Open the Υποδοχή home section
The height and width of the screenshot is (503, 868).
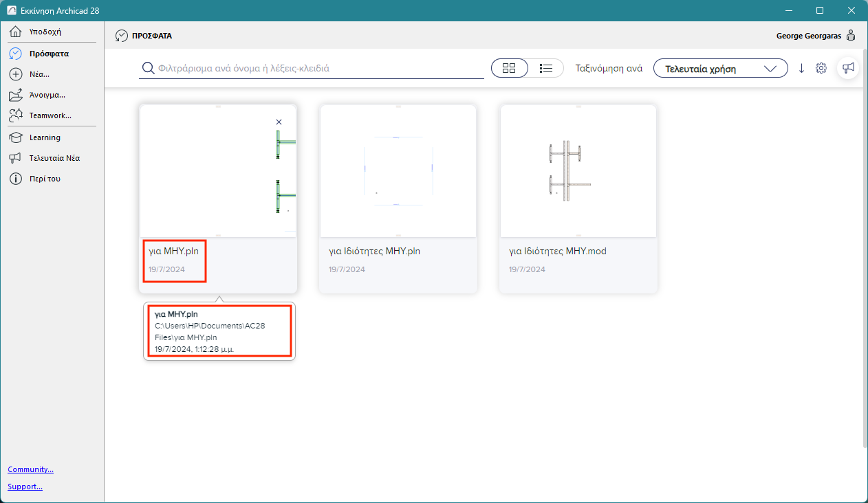click(45, 32)
